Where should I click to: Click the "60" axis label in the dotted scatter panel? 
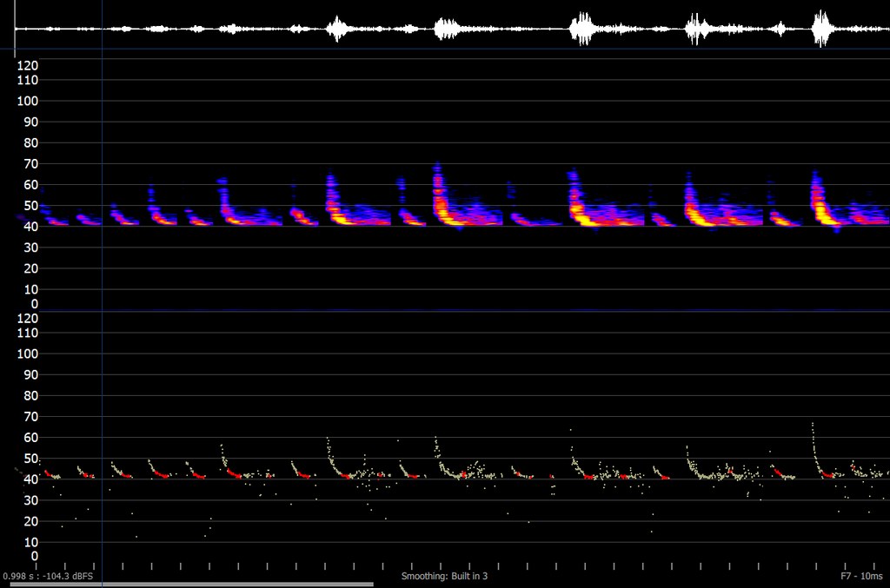pyautogui.click(x=30, y=438)
